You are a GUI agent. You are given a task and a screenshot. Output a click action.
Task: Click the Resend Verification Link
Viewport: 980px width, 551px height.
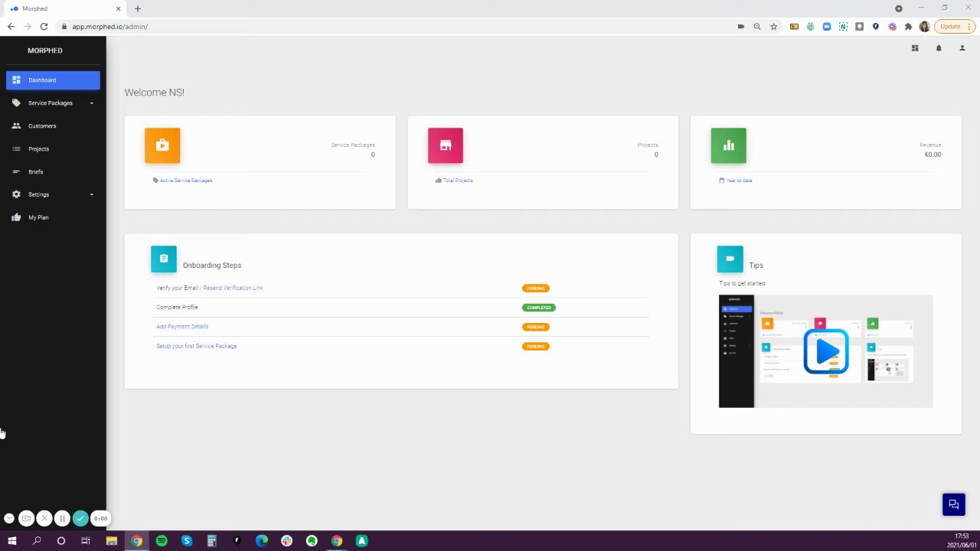(x=233, y=288)
